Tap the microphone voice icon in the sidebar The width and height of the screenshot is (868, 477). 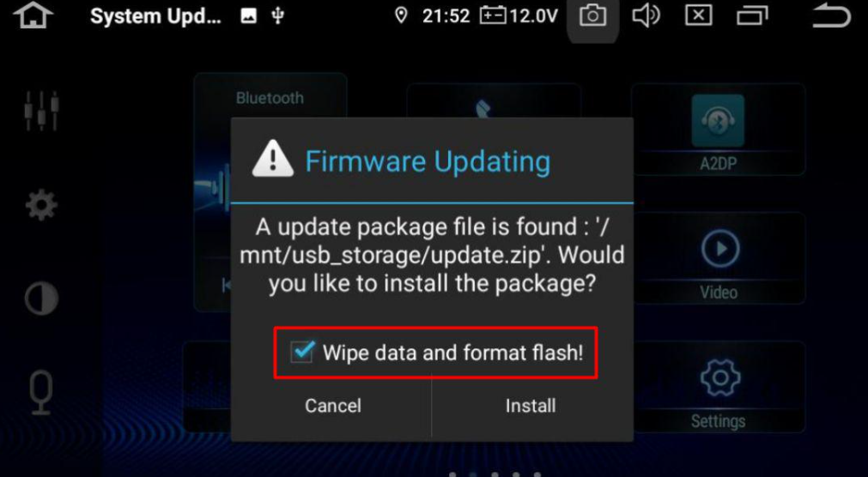point(41,392)
